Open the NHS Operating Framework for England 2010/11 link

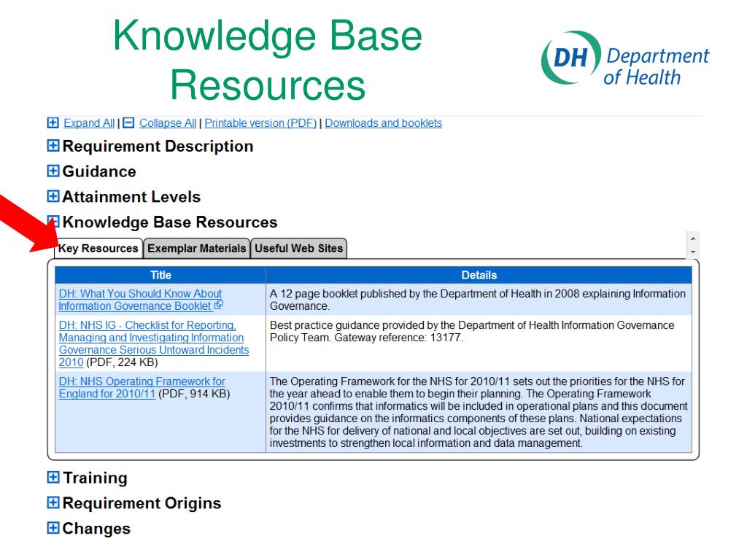142,388
